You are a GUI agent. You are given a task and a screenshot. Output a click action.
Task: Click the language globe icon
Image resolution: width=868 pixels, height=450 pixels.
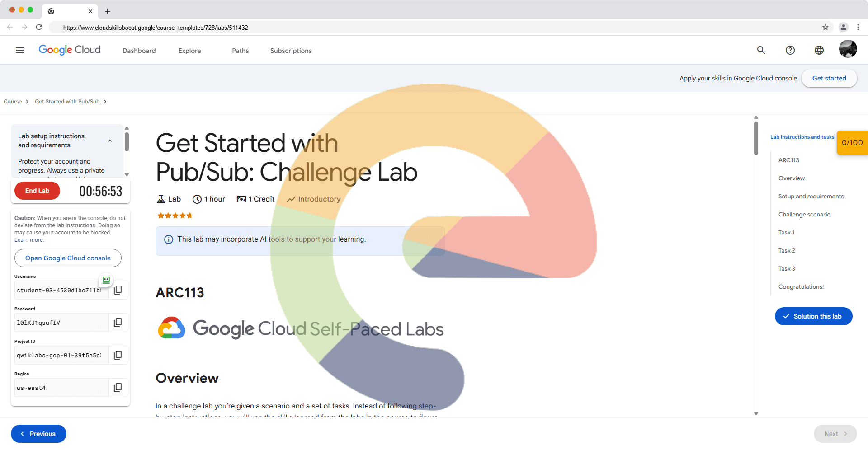[819, 50]
